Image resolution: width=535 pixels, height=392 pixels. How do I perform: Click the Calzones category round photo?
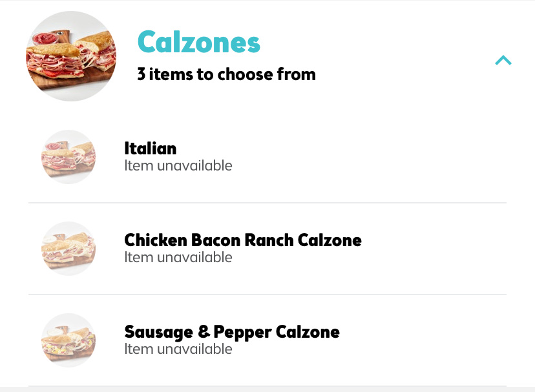click(71, 56)
